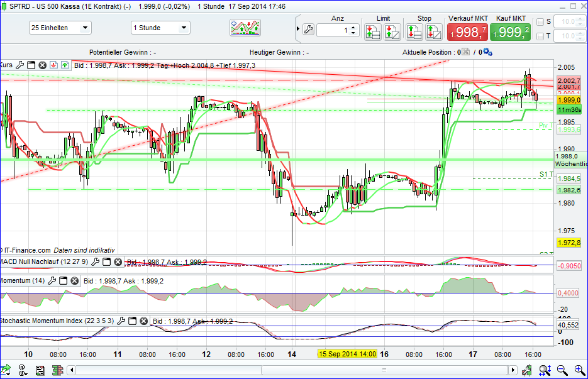Image resolution: width=588 pixels, height=379 pixels.
Task: Click the zoom-in magnifier at bottom right
Action: coord(577,370)
